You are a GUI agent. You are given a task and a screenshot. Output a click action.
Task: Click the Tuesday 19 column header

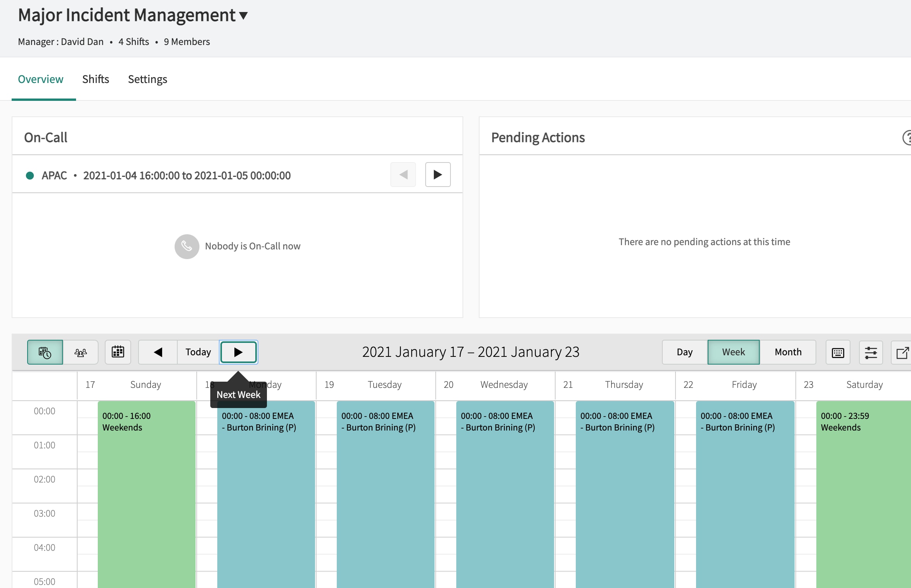point(376,385)
